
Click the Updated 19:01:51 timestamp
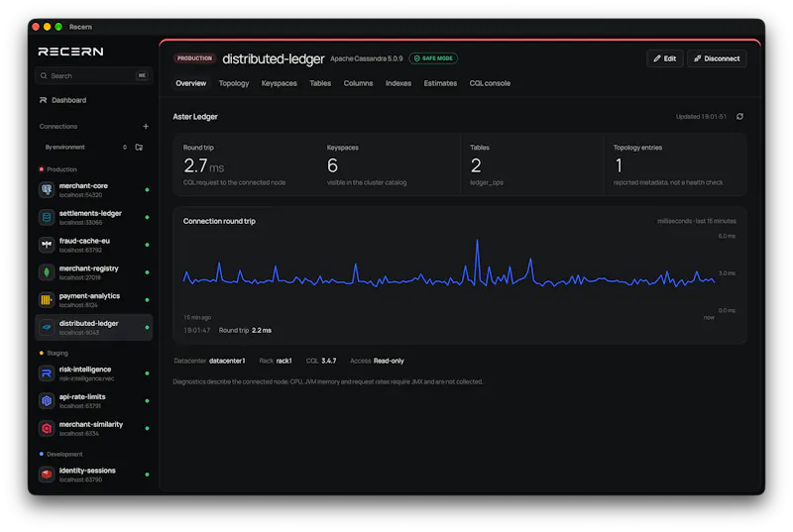[x=701, y=117]
